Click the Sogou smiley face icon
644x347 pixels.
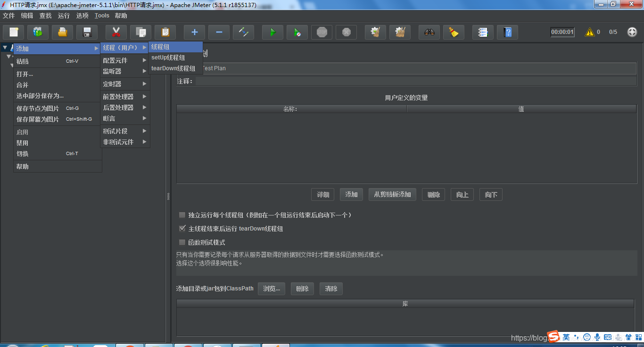click(x=587, y=337)
